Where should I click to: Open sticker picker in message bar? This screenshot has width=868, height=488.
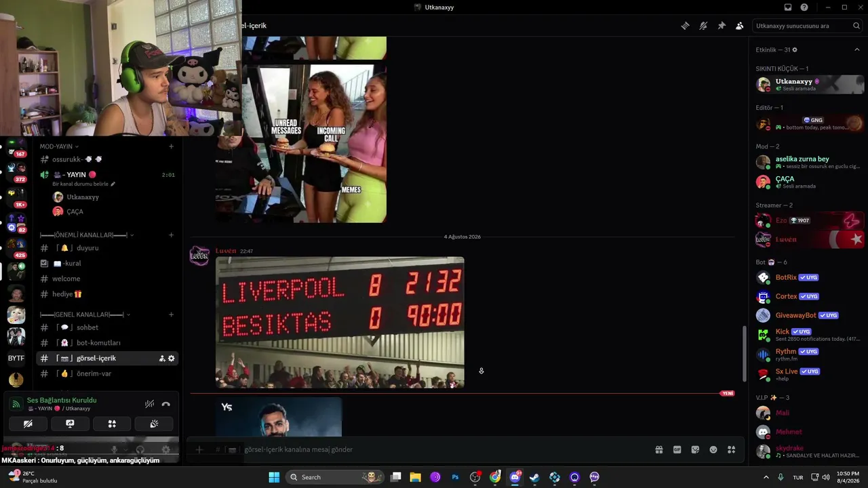coord(695,449)
